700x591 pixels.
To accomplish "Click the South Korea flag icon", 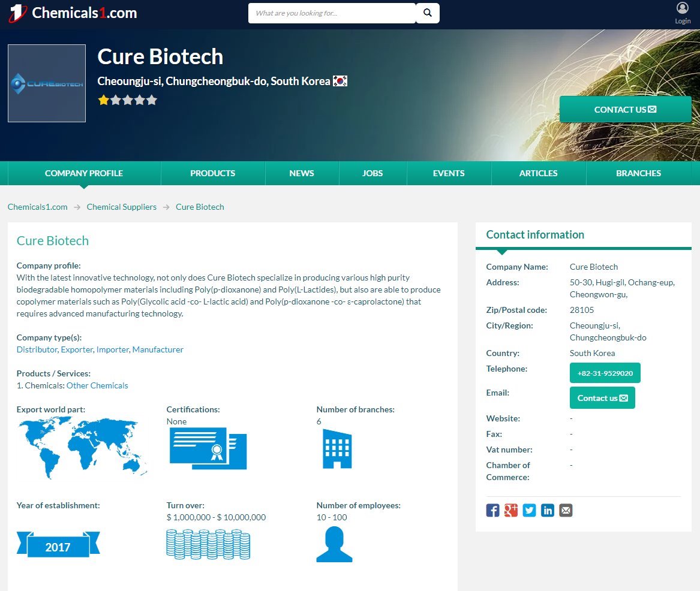I will pyautogui.click(x=340, y=81).
